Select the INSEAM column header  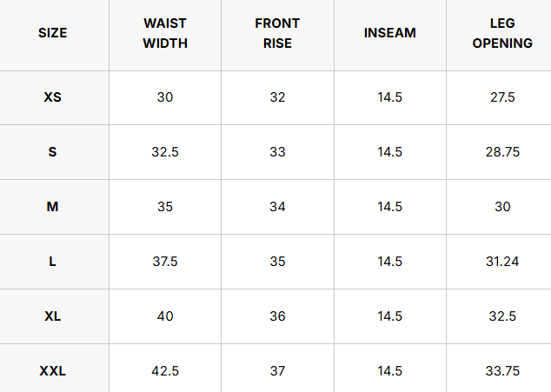point(390,34)
